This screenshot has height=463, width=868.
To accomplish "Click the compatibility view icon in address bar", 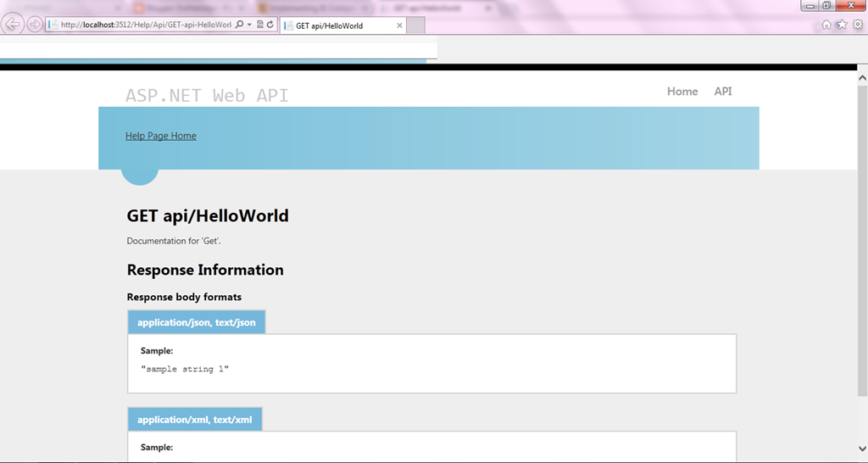I will coord(260,25).
